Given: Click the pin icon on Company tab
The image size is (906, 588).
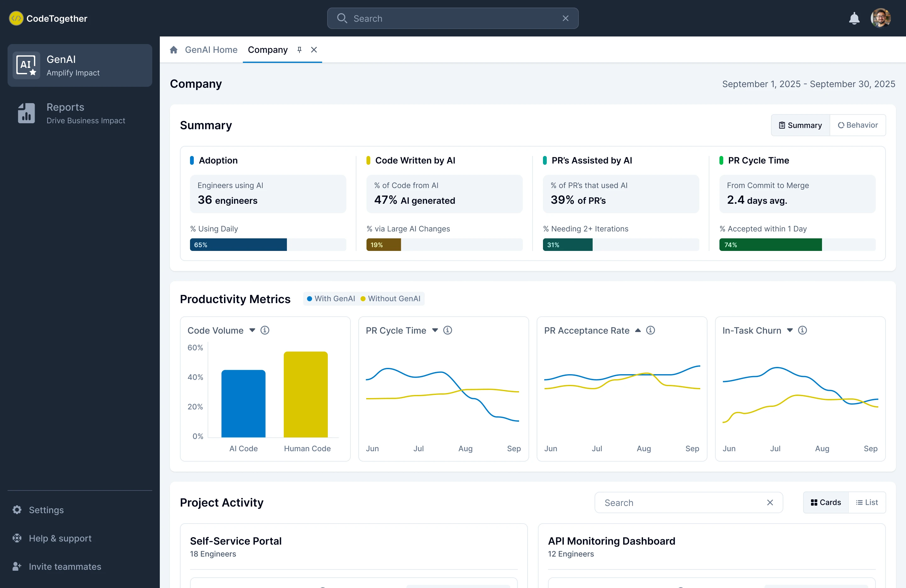Looking at the screenshot, I should coord(299,50).
